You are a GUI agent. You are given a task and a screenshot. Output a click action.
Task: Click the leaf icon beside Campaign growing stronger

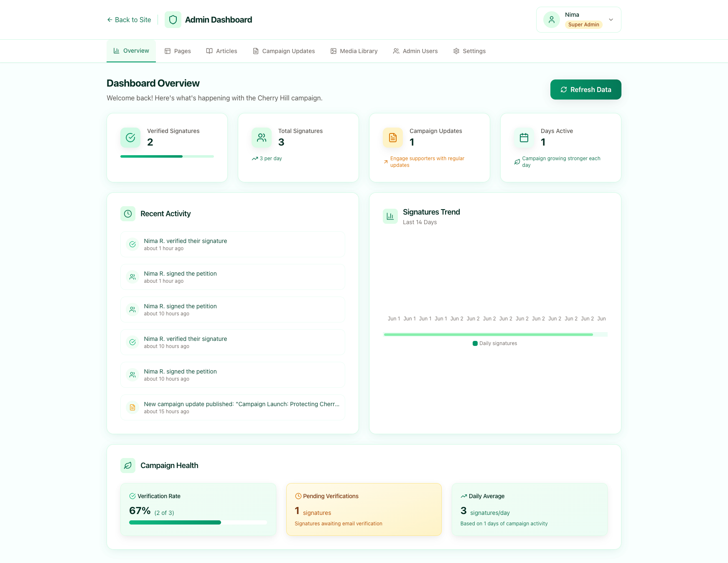click(x=517, y=162)
